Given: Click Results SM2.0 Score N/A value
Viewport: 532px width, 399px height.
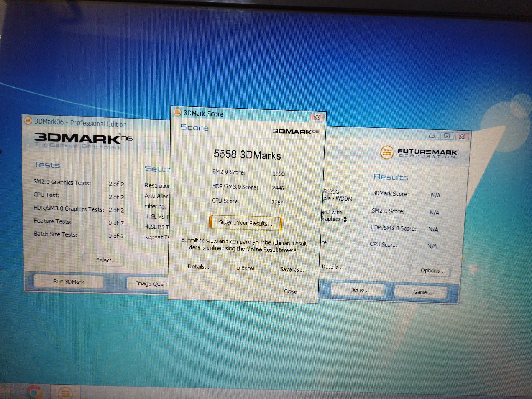Looking at the screenshot, I should [434, 213].
